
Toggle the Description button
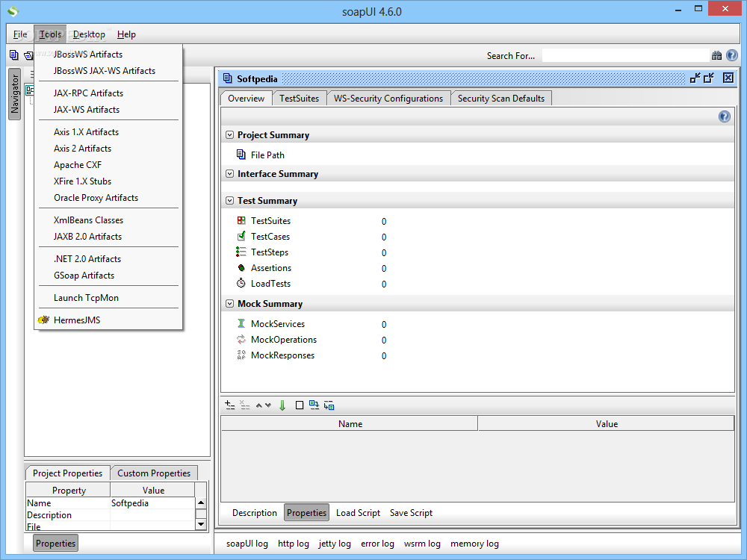pyautogui.click(x=255, y=512)
